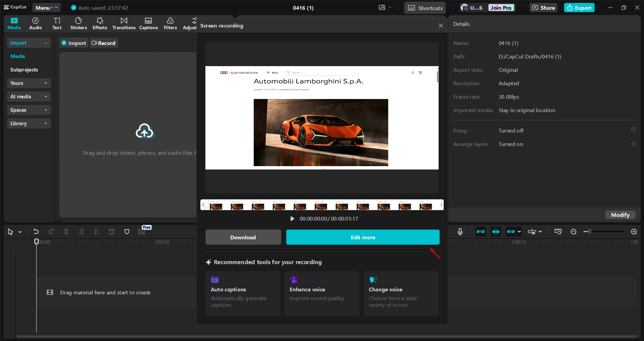Expand the Library section

coord(29,124)
